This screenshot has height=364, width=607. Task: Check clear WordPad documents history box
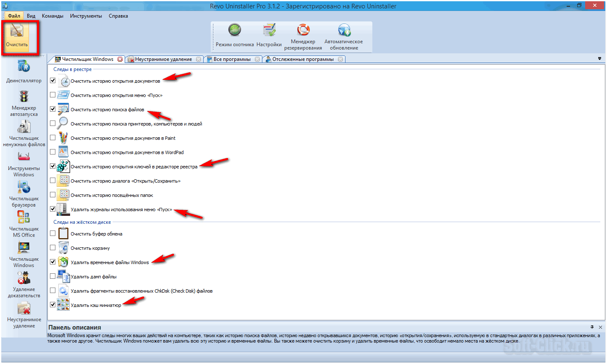[52, 152]
